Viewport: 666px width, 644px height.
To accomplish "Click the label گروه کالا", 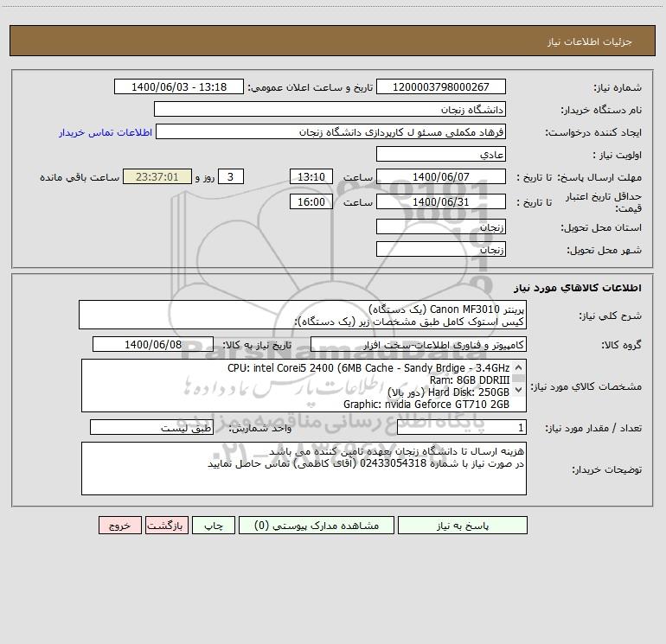I will pos(621,345).
